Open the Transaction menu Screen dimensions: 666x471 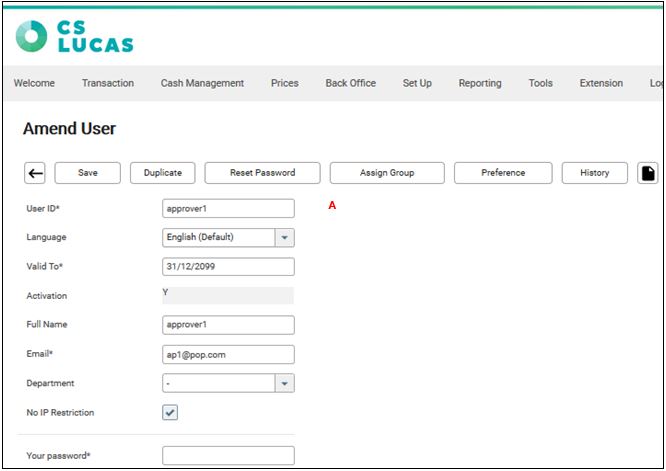pyautogui.click(x=107, y=83)
